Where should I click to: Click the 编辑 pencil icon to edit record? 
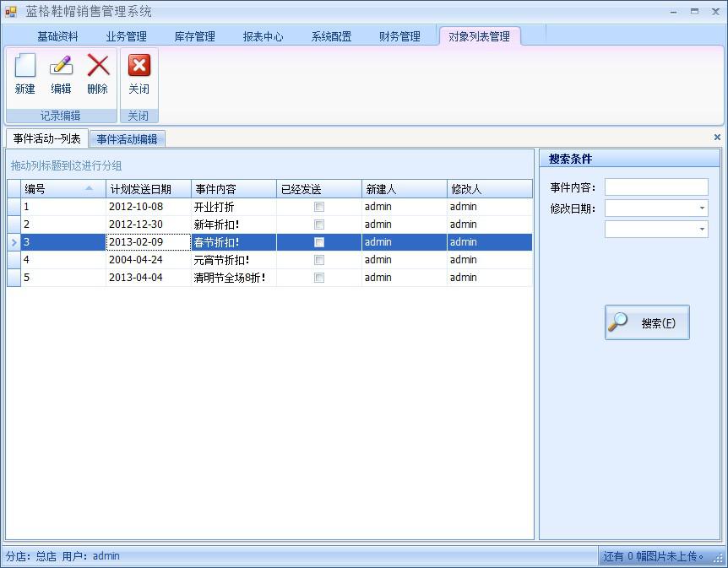pyautogui.click(x=61, y=72)
